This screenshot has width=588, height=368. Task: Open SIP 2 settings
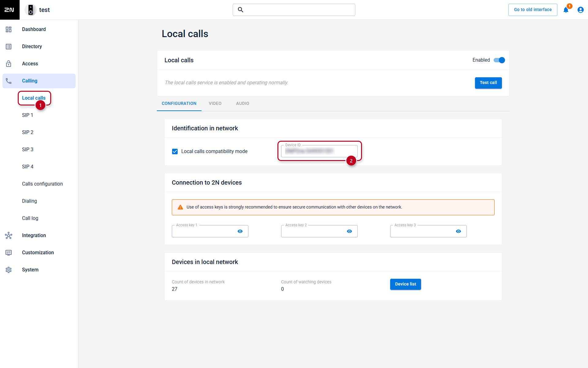[x=28, y=132]
